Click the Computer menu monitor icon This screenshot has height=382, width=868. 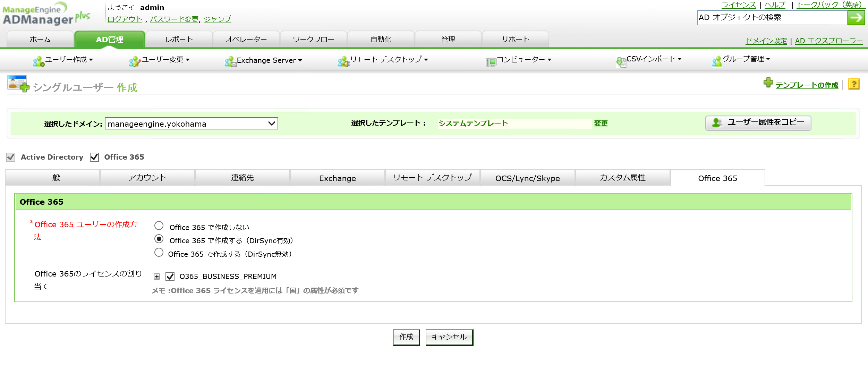pyautogui.click(x=491, y=62)
